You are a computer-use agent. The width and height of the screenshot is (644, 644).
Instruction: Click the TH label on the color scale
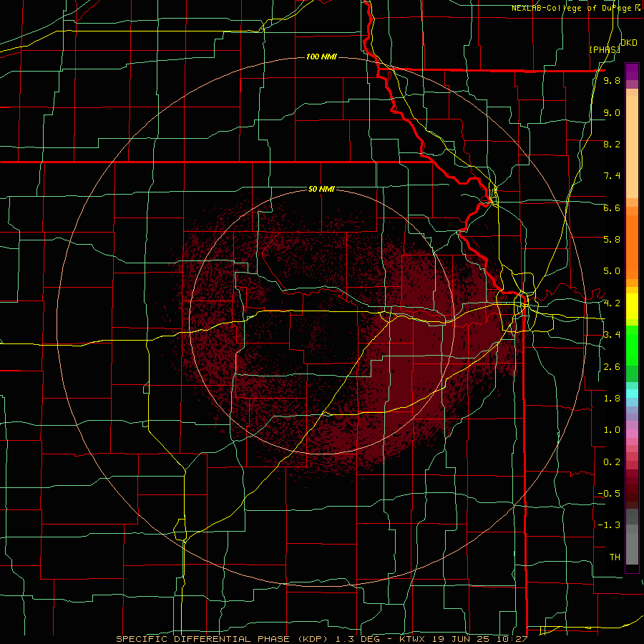click(615, 557)
